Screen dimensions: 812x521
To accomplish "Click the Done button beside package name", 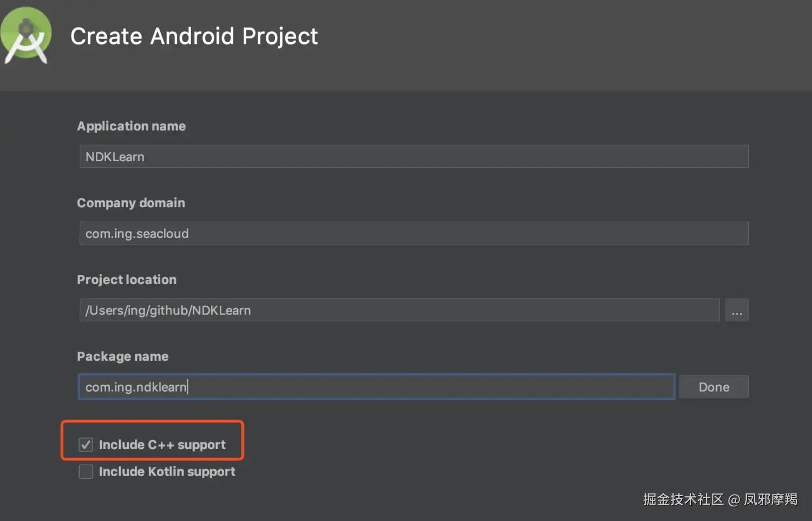I will [713, 387].
